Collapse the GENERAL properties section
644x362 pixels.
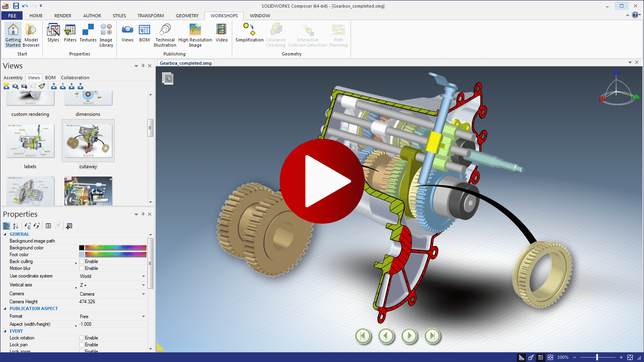click(5, 234)
